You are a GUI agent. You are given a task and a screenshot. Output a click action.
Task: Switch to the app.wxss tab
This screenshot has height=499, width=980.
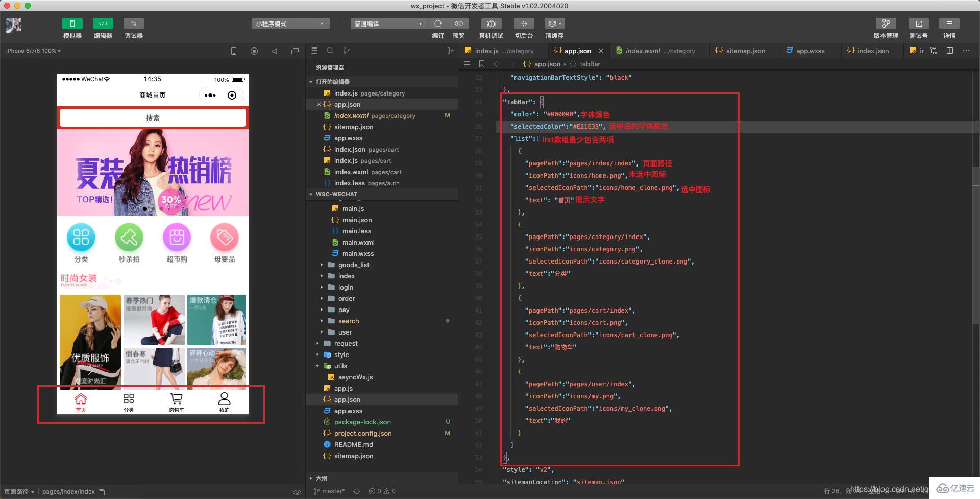[810, 51]
